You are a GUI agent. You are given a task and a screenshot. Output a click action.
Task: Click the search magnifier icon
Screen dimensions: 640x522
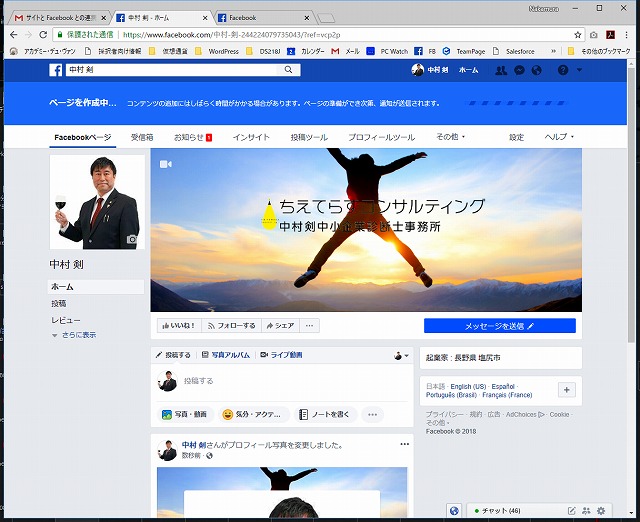(x=289, y=70)
